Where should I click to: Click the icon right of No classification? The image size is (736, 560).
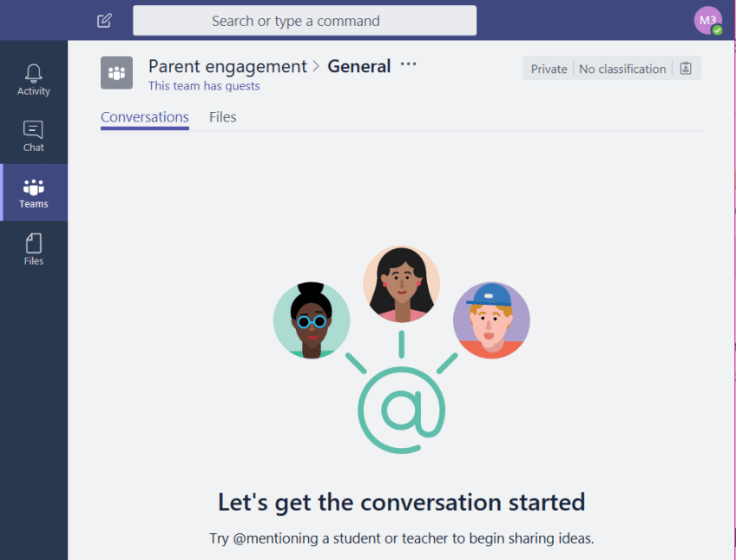(x=686, y=69)
